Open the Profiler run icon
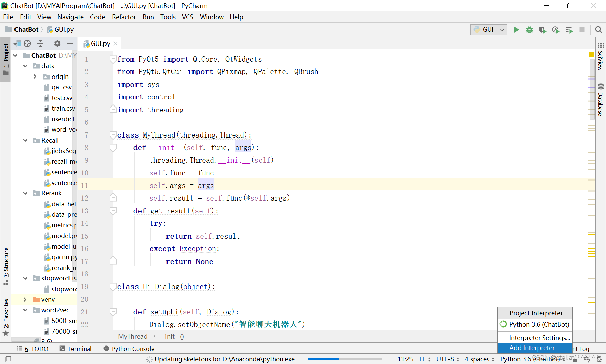This screenshot has height=364, width=606. (x=556, y=30)
